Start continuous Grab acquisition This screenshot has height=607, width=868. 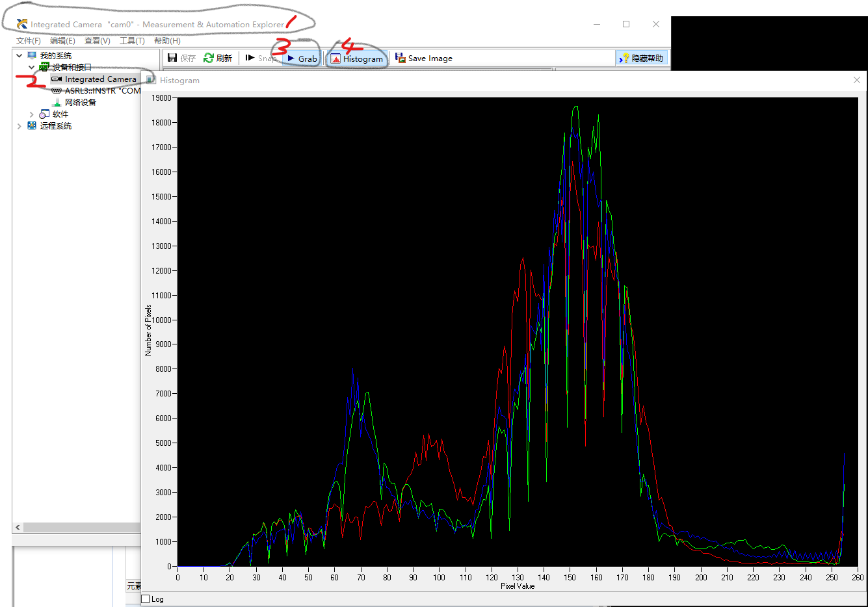coord(302,58)
